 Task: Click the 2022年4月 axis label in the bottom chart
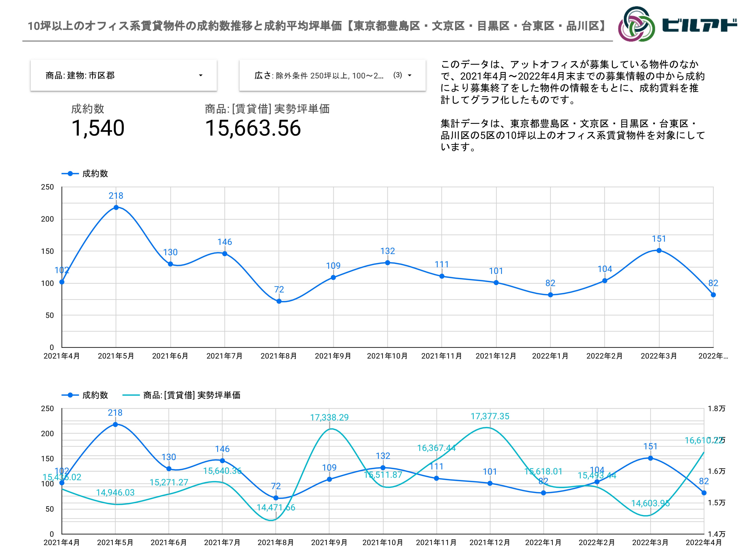(704, 543)
